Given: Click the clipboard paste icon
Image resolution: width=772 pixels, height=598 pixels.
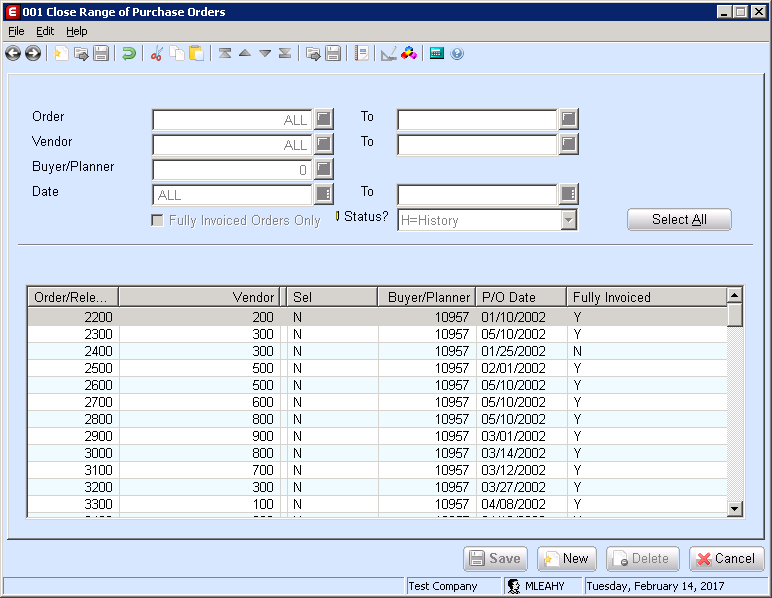Looking at the screenshot, I should [x=196, y=53].
